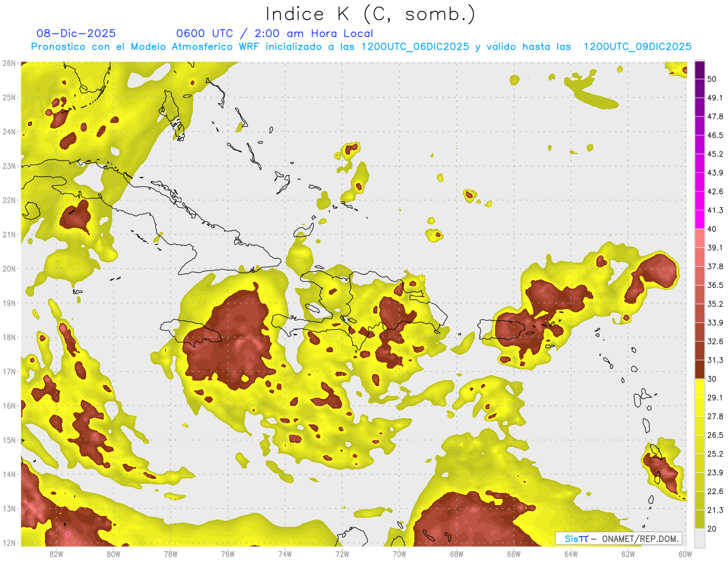The width and height of the screenshot is (728, 562).
Task: Click the '17N' latitude label
Action: (x=8, y=372)
